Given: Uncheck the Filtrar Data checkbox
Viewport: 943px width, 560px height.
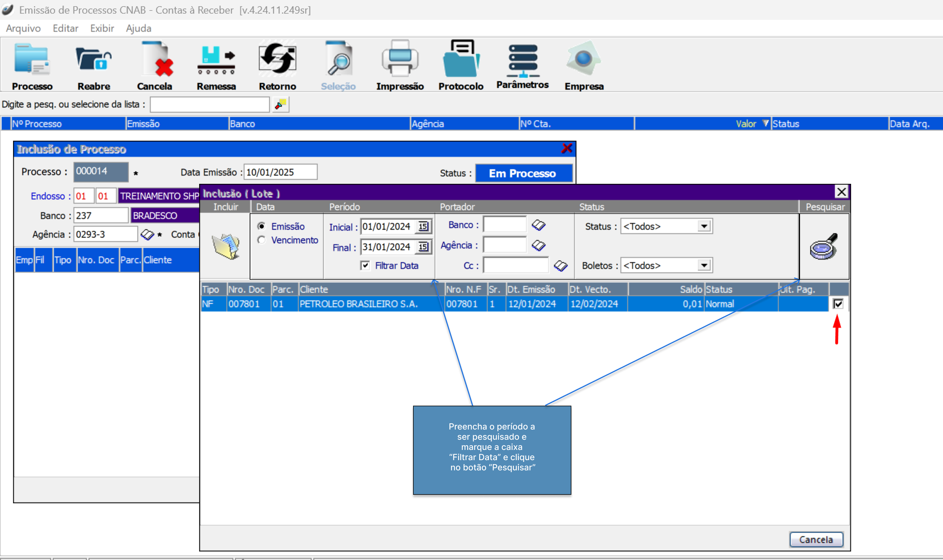Looking at the screenshot, I should pos(365,265).
